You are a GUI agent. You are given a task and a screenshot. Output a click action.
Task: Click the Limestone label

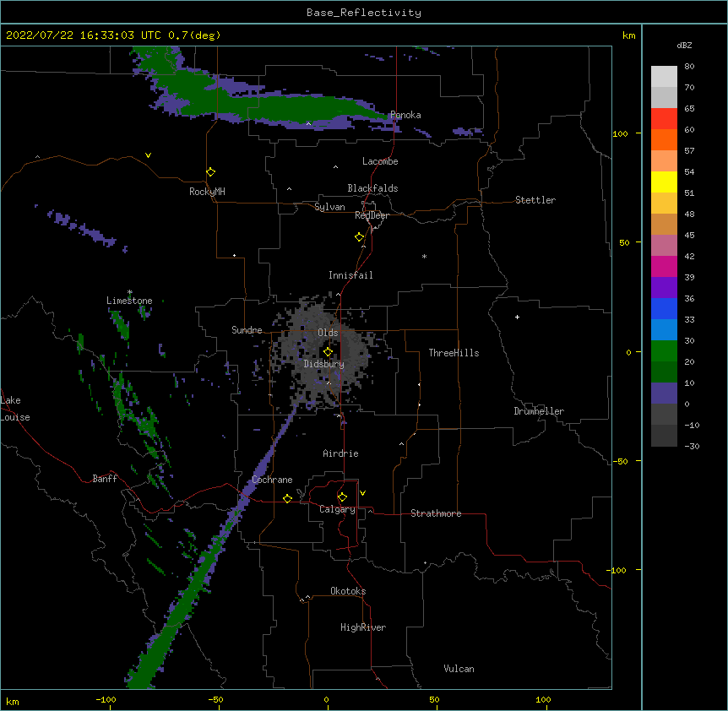[x=129, y=301]
